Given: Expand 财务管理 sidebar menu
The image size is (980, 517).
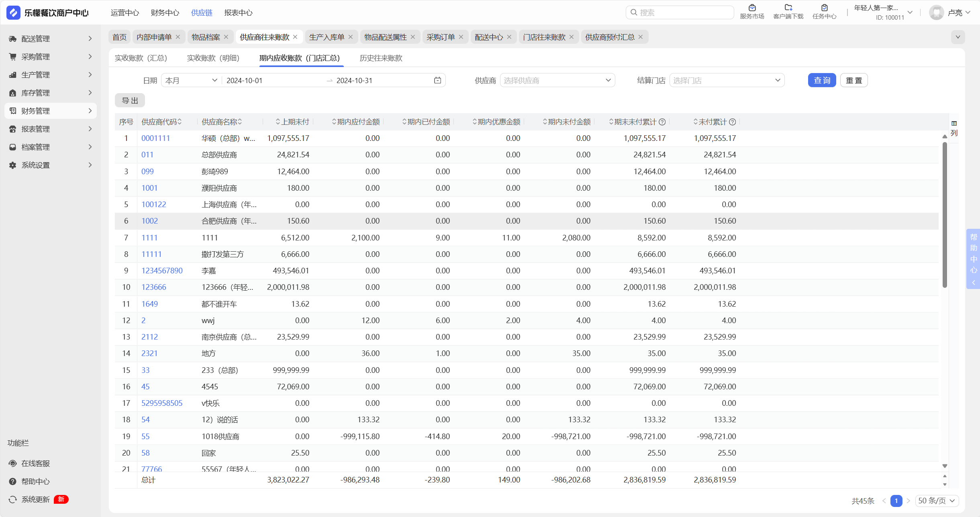Looking at the screenshot, I should click(x=51, y=111).
